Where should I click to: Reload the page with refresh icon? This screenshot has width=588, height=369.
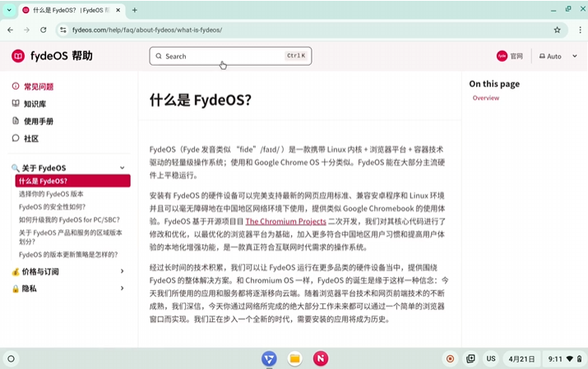pyautogui.click(x=44, y=30)
